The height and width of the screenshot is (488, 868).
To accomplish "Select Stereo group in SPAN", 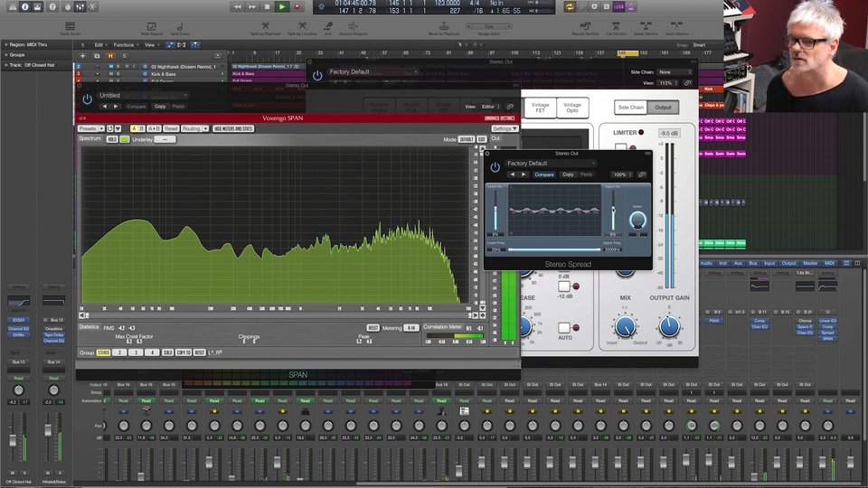I will click(103, 352).
